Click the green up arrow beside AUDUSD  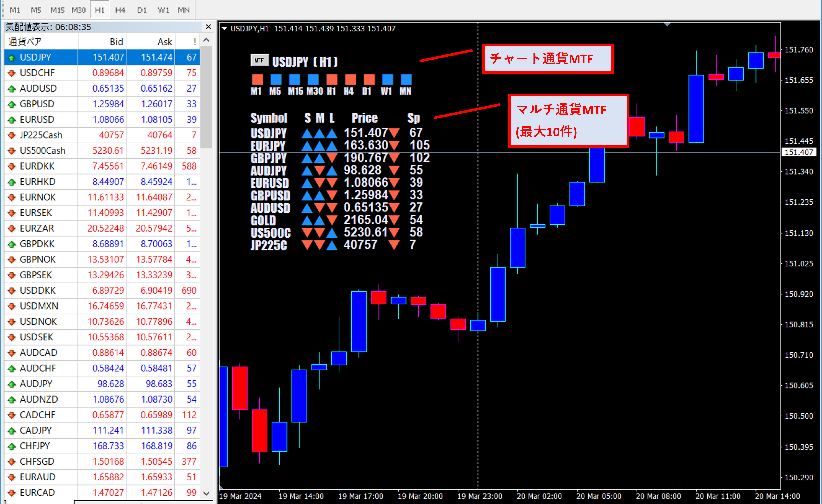12,89
